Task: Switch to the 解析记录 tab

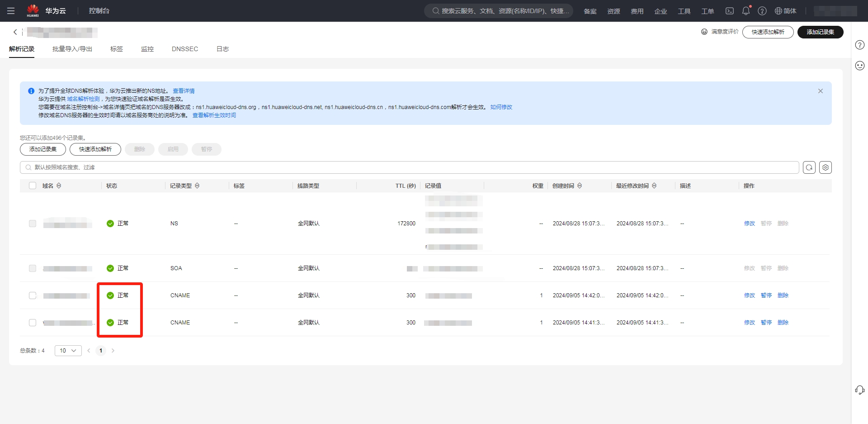Action: [x=22, y=49]
